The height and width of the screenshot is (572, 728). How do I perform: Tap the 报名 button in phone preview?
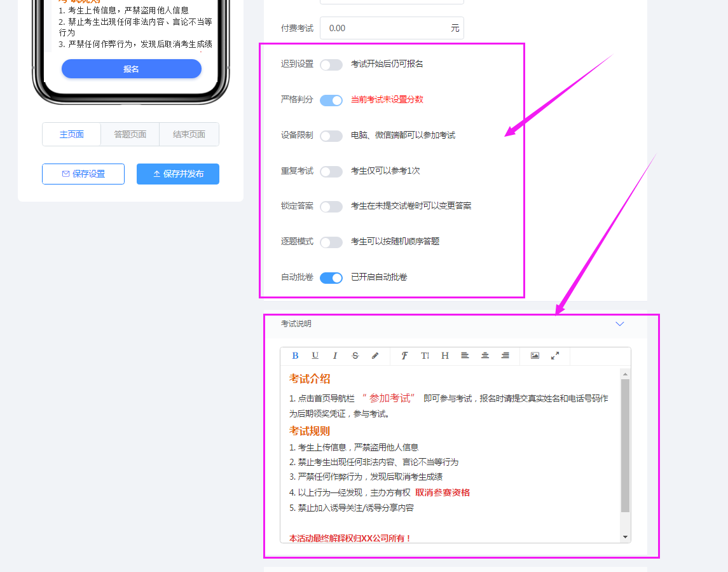click(132, 69)
